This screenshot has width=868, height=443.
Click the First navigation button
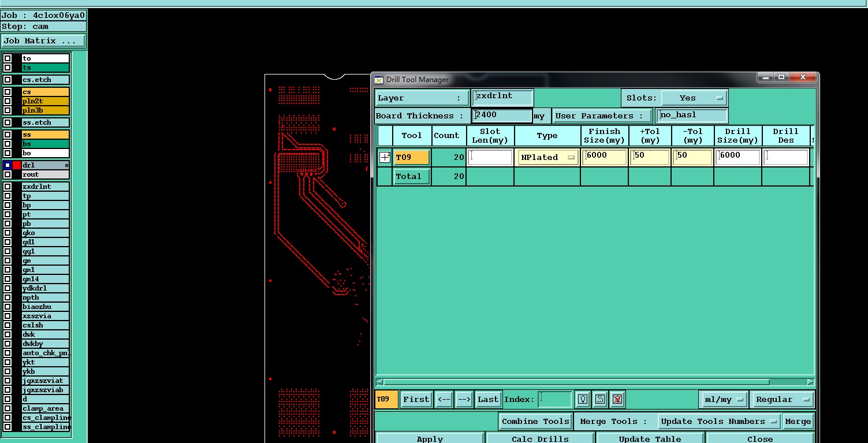coord(416,399)
